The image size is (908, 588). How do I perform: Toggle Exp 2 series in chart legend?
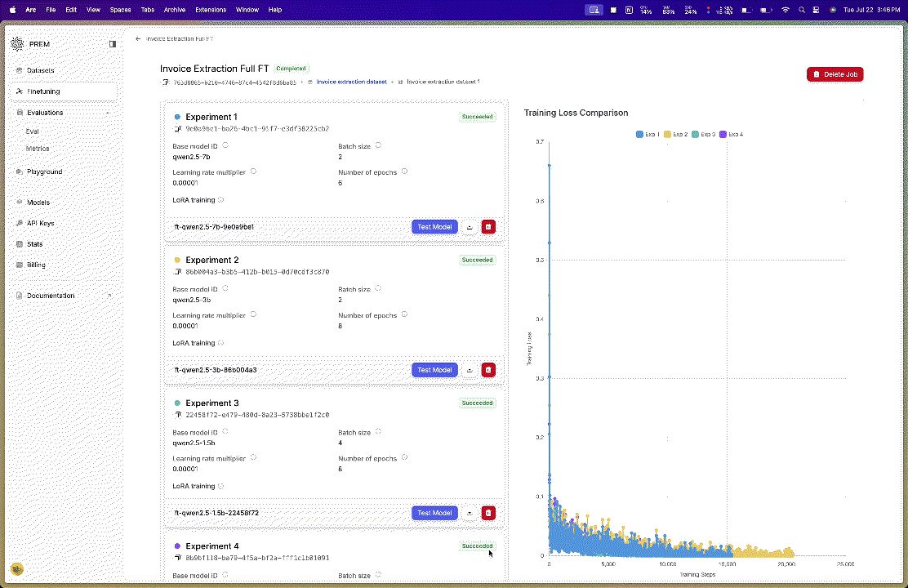coord(676,135)
